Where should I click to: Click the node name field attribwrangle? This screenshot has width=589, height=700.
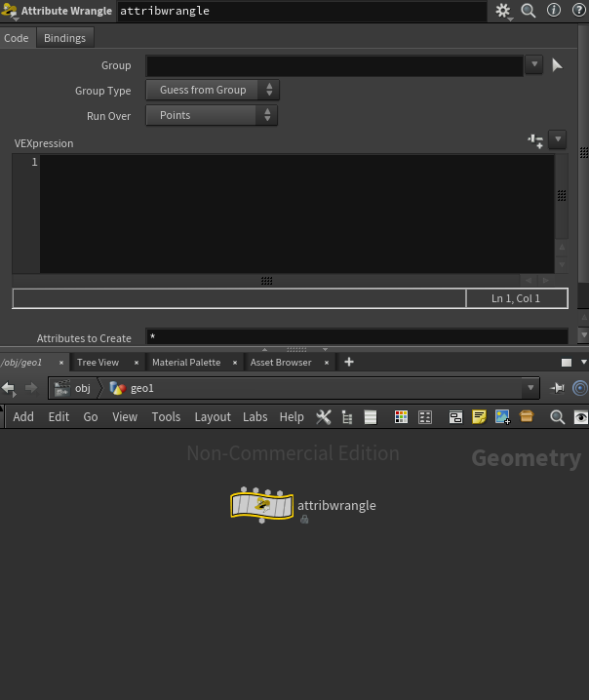302,11
